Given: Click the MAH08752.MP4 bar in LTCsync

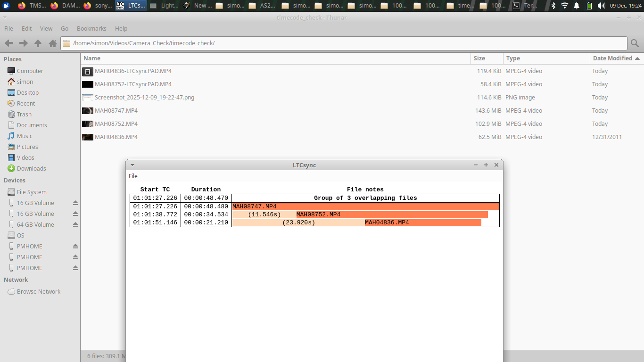Looking at the screenshot, I should click(392, 214).
